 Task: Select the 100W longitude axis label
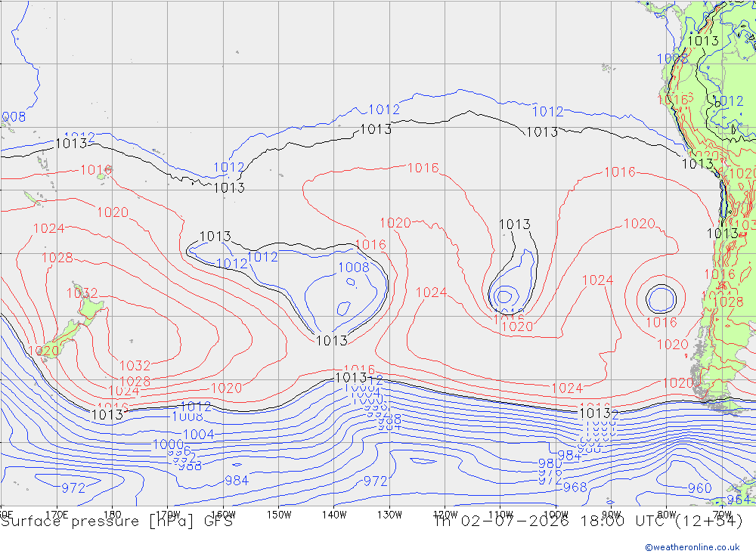(556, 515)
